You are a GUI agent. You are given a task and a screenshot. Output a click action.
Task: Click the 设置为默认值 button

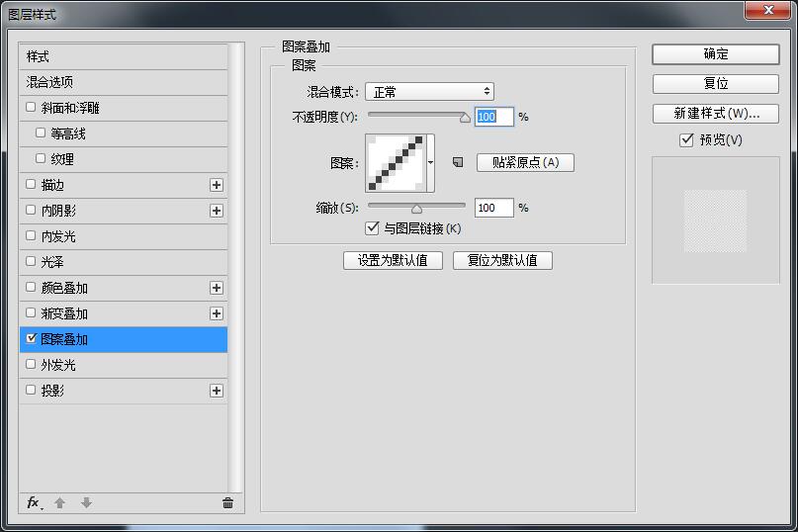point(393,260)
